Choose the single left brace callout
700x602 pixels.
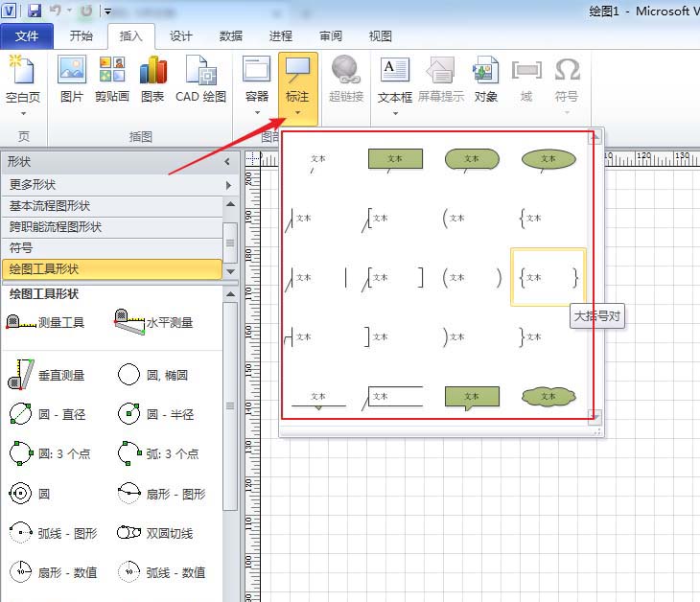point(530,219)
